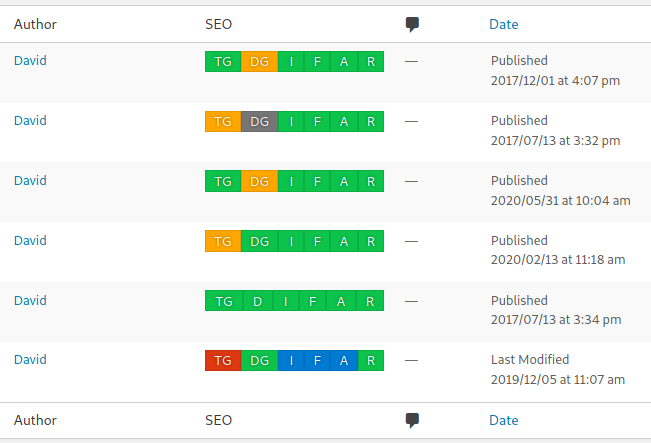Sort by Date in table header
The width and height of the screenshot is (651, 443).
coord(504,24)
